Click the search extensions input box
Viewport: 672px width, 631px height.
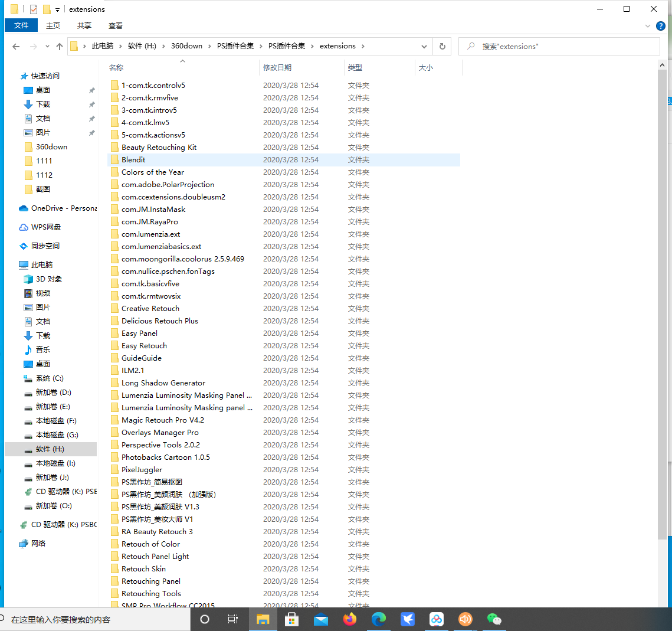(559, 46)
